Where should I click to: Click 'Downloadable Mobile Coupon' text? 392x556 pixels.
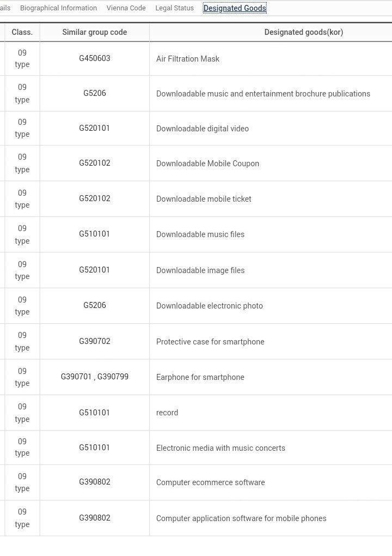coord(207,164)
